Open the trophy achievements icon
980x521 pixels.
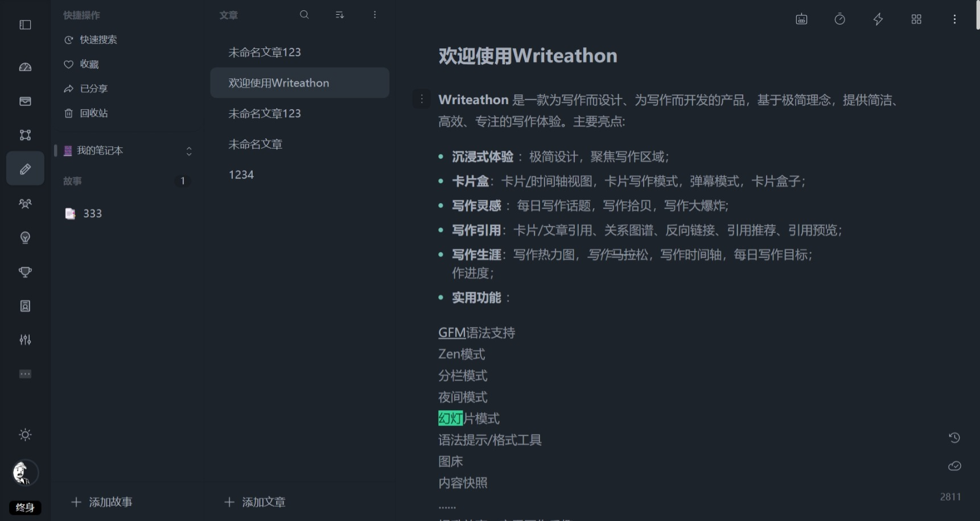(x=25, y=272)
